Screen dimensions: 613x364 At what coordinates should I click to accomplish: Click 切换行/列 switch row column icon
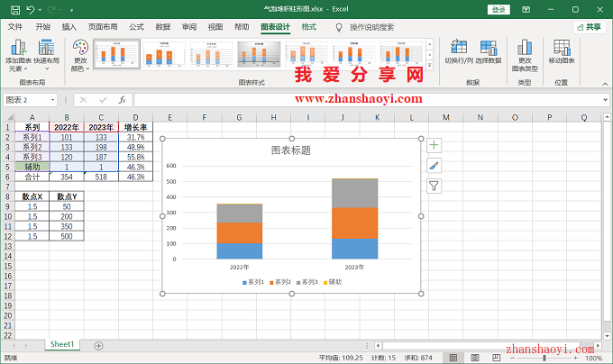[x=459, y=51]
